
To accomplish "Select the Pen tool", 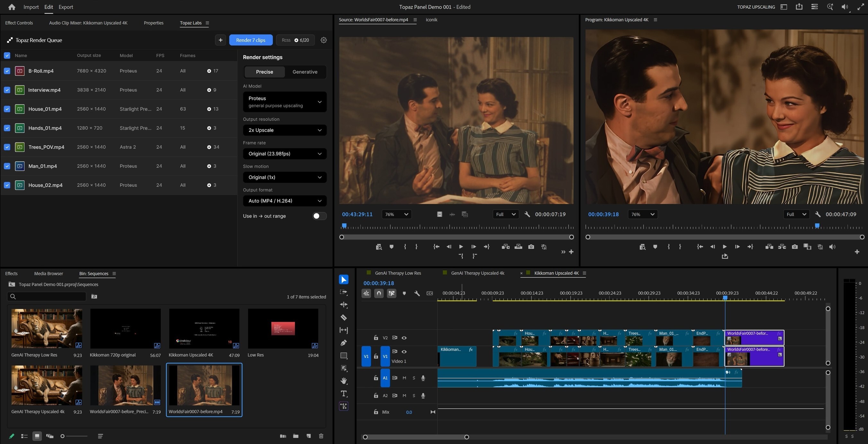I will pyautogui.click(x=344, y=343).
